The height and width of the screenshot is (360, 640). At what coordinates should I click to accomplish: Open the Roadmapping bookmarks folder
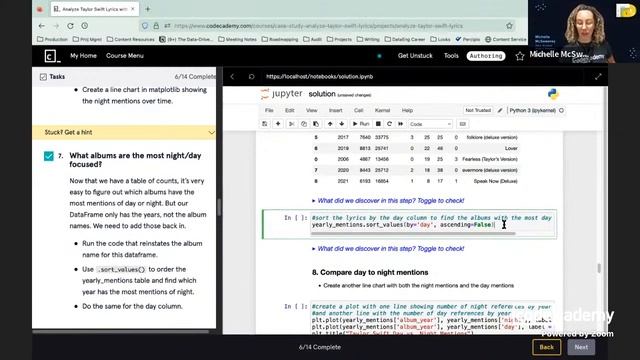[280, 39]
